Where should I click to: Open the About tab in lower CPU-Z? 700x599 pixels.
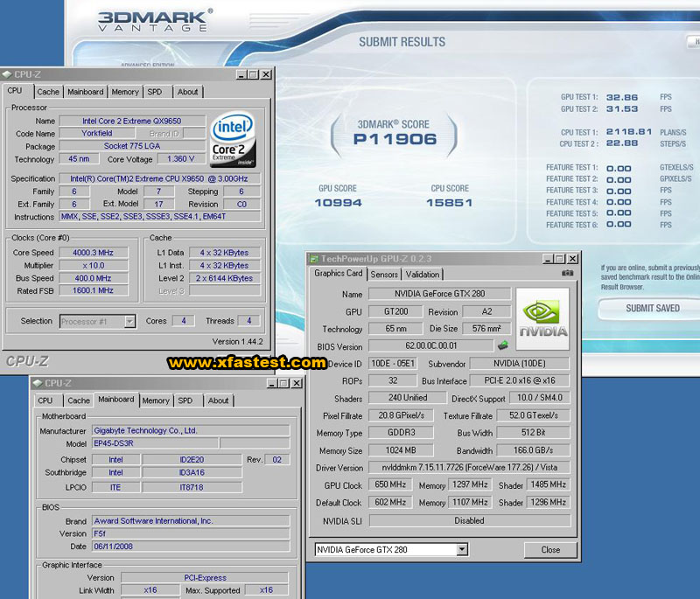218,400
